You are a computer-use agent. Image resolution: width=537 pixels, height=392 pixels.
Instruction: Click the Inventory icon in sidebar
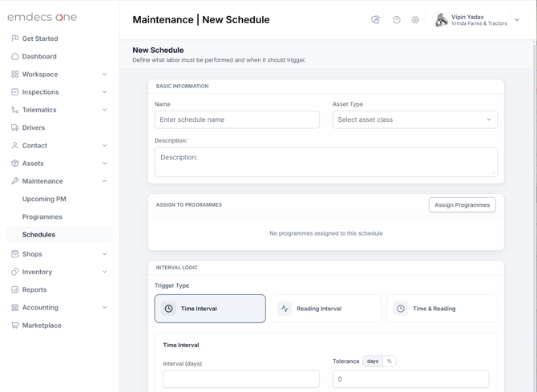click(14, 272)
